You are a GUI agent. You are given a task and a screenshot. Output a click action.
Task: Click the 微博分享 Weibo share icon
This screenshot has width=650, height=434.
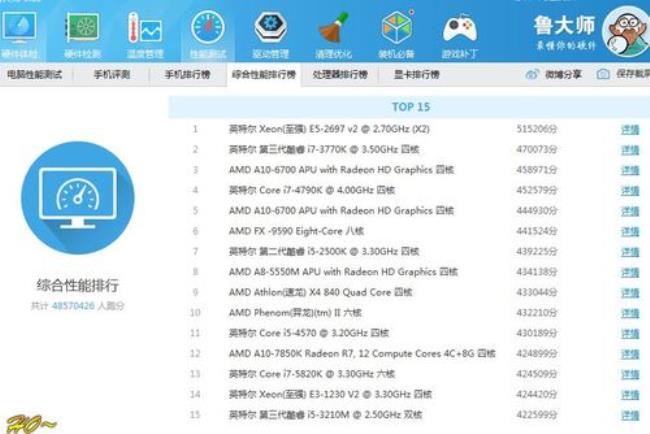532,74
